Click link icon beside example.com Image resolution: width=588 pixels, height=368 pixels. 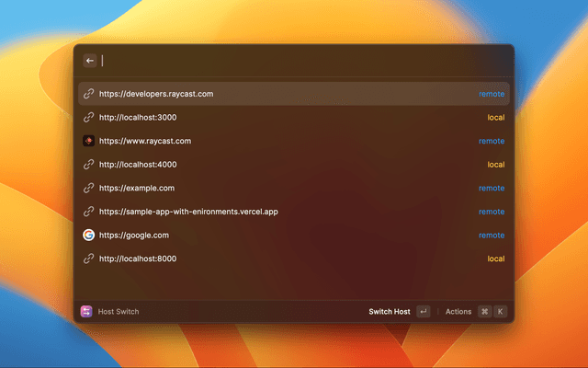[x=89, y=188]
